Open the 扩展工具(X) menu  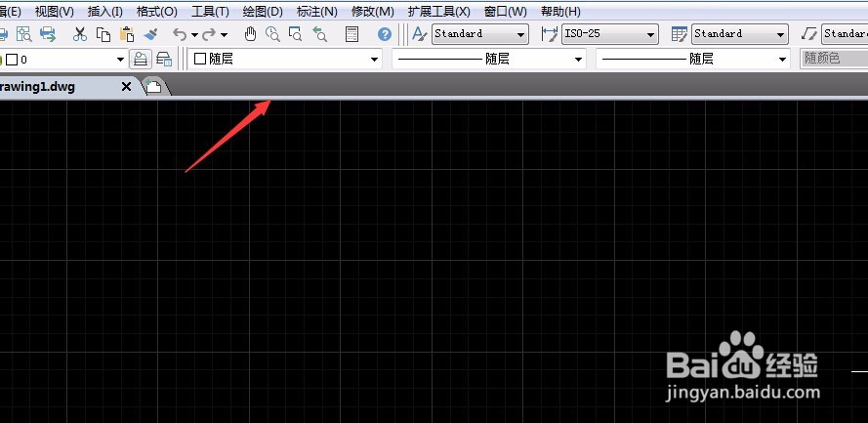pyautogui.click(x=439, y=12)
